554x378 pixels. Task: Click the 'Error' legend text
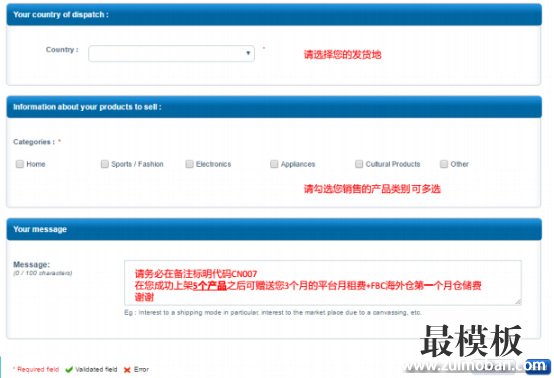point(141,370)
